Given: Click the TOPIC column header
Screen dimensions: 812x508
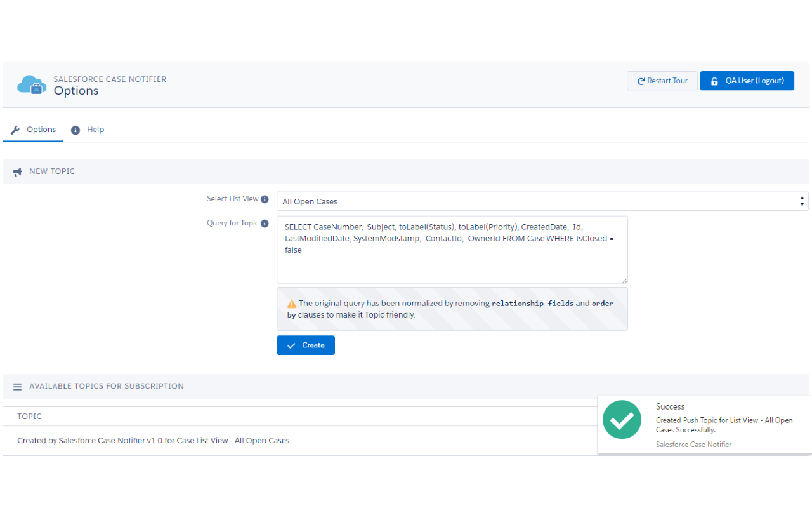Looking at the screenshot, I should coord(29,417).
